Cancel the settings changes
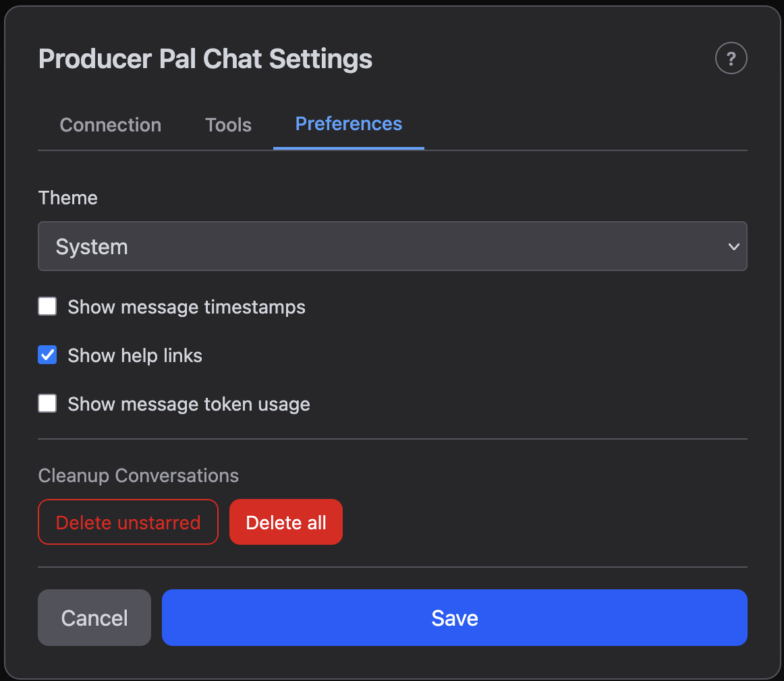Viewport: 784px width, 681px height. (94, 617)
